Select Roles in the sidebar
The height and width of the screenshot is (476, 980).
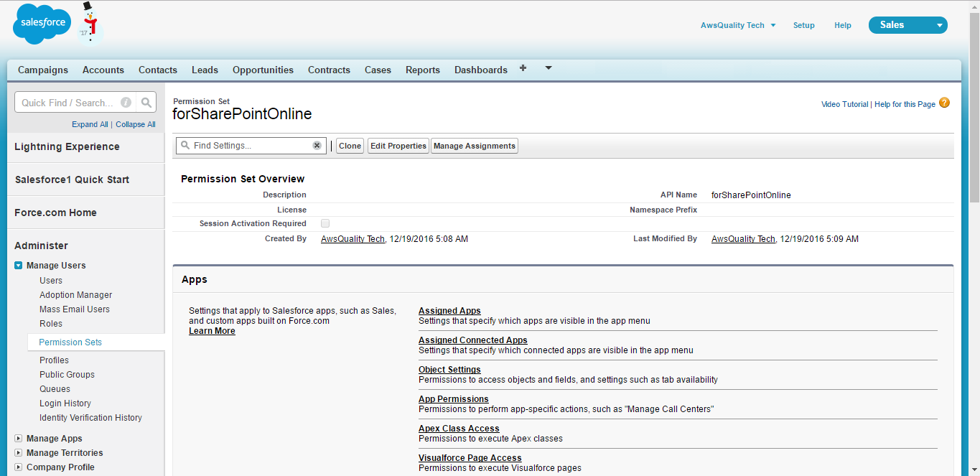click(x=51, y=324)
